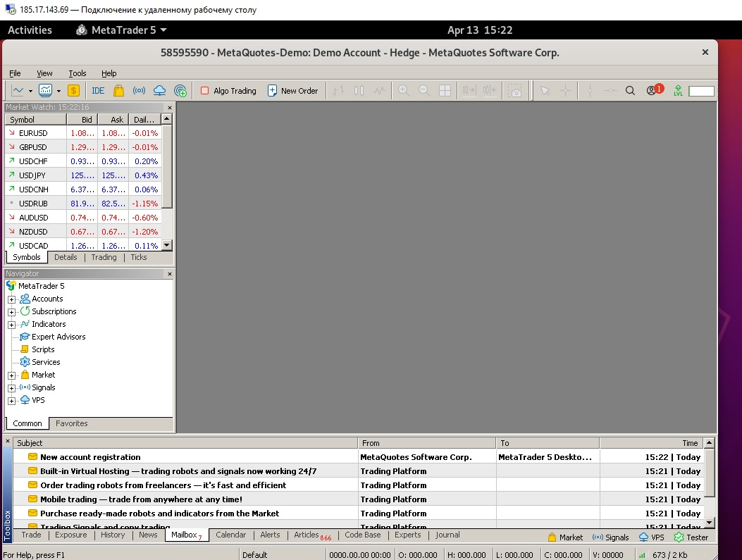Click the globe with green plus toolbar icon
742x560 pixels.
(x=180, y=90)
